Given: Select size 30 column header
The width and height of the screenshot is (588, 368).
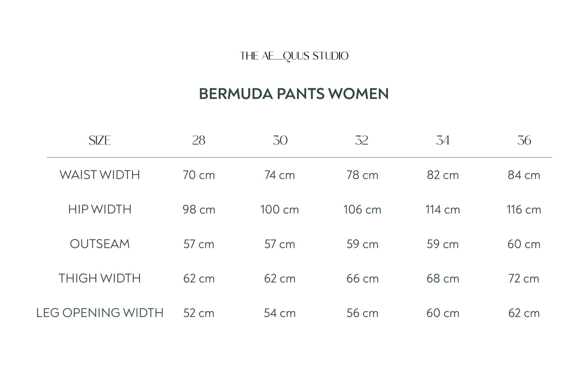Looking at the screenshot, I should 280,141.
